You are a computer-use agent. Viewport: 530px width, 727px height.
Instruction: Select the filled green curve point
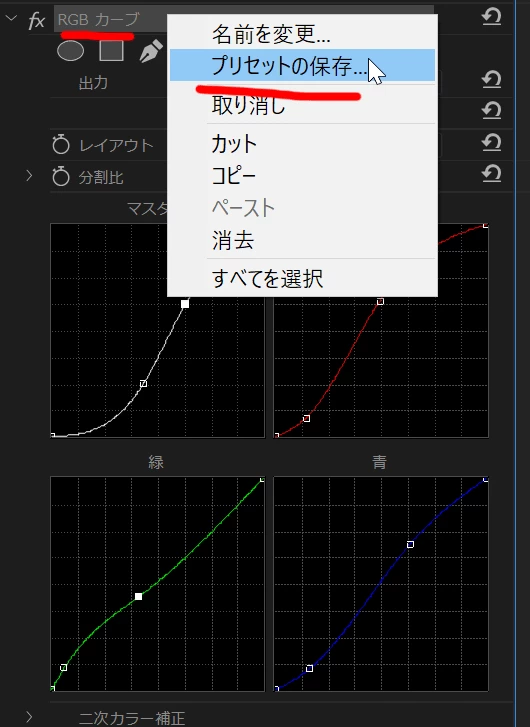pyautogui.click(x=138, y=596)
